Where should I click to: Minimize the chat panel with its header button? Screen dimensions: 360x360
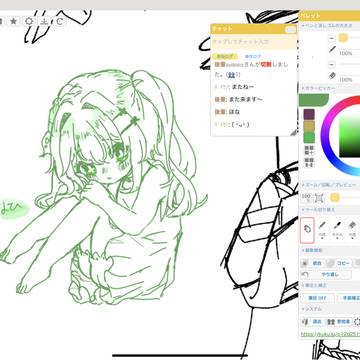(291, 30)
